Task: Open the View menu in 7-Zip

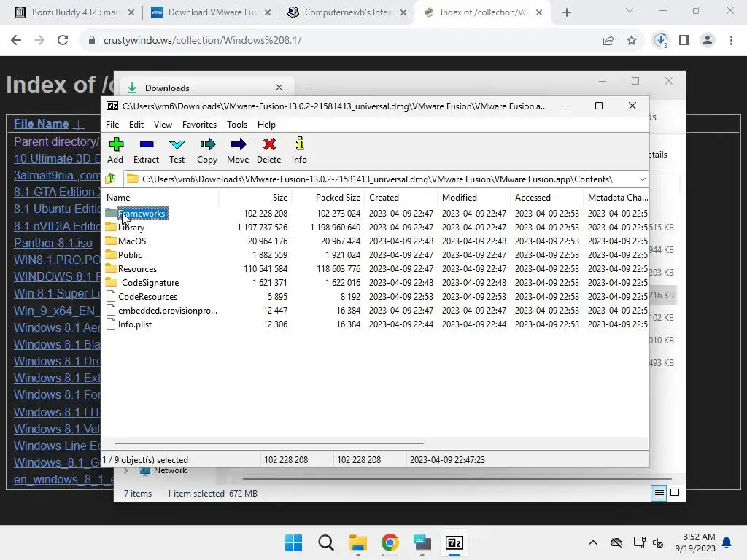Action: [x=163, y=124]
